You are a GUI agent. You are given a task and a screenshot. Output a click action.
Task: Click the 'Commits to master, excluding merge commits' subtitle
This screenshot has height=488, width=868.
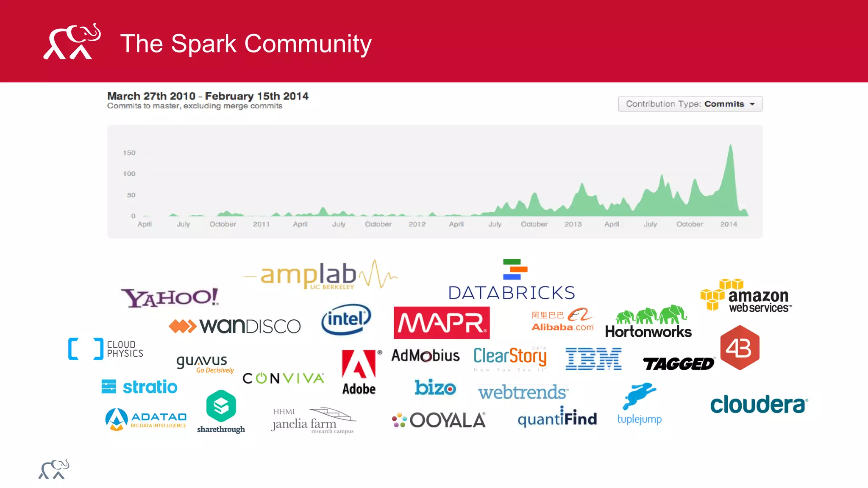point(195,106)
